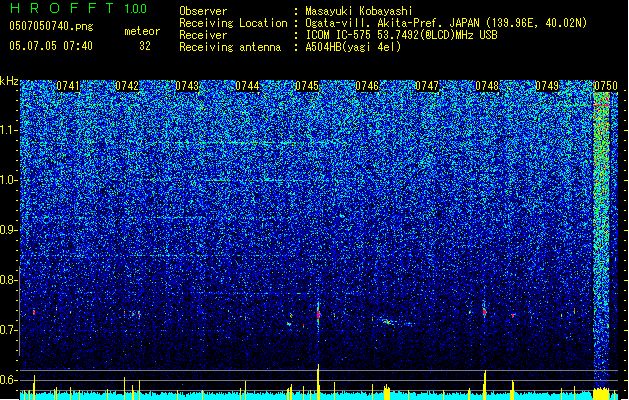Click the 0.9 kHz axis label

(x=9, y=230)
